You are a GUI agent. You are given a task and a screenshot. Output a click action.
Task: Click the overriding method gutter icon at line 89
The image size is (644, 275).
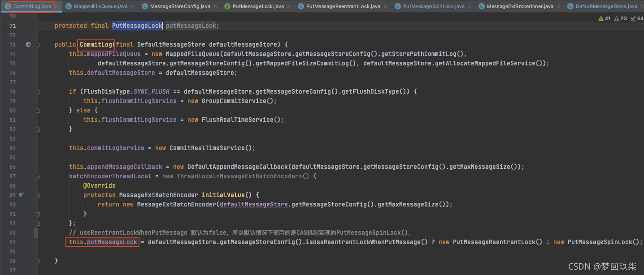(x=21, y=195)
